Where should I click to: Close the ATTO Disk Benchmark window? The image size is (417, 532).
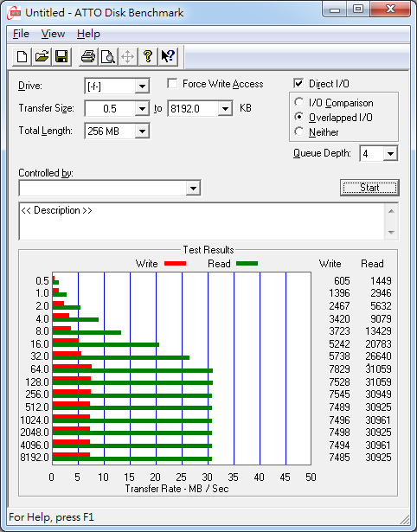(x=390, y=10)
